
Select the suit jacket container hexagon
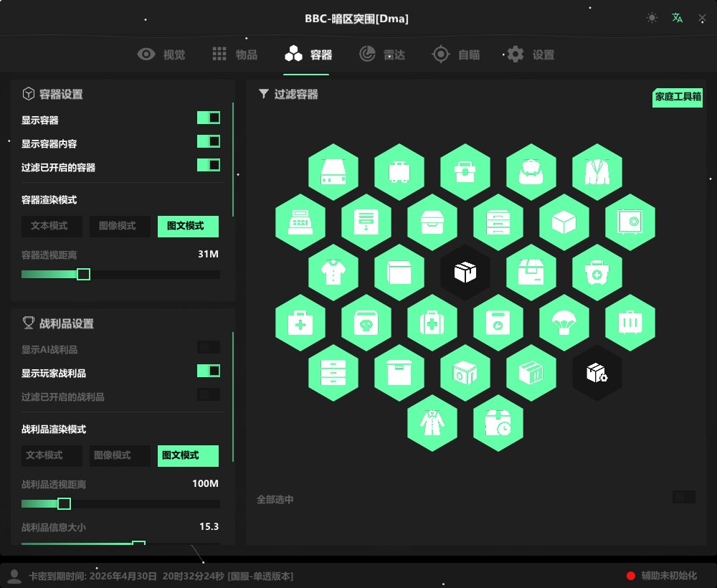597,171
